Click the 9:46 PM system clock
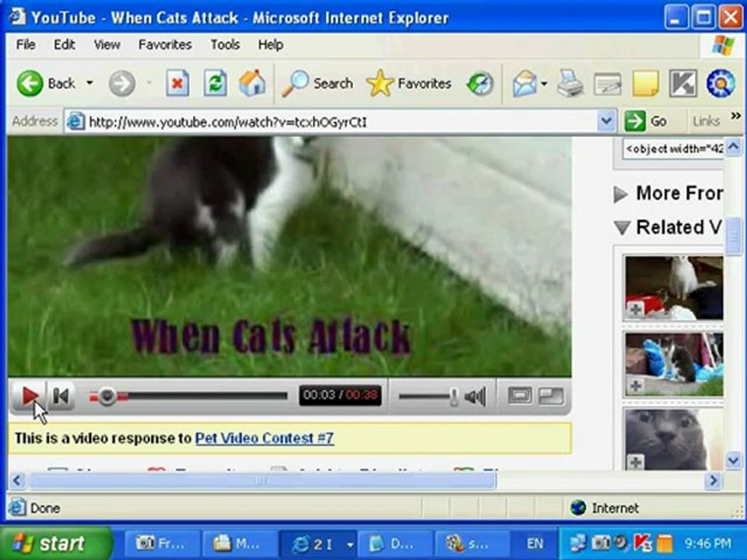Screen dimensions: 747x560 tap(707, 544)
